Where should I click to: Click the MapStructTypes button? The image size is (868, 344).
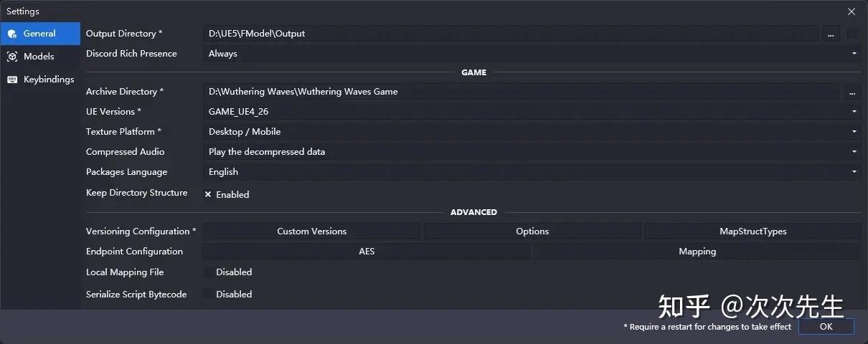pyautogui.click(x=753, y=231)
